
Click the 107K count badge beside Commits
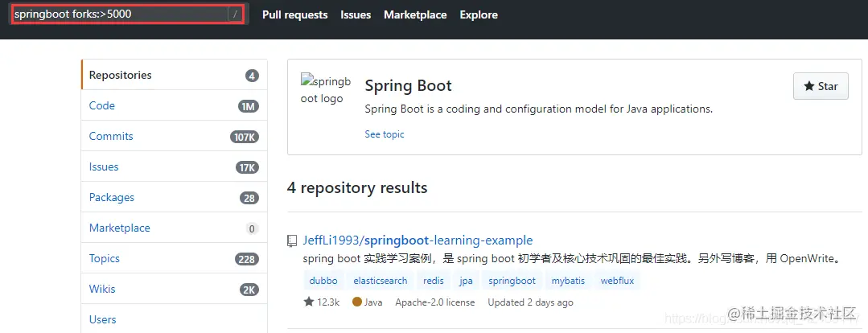click(x=244, y=137)
